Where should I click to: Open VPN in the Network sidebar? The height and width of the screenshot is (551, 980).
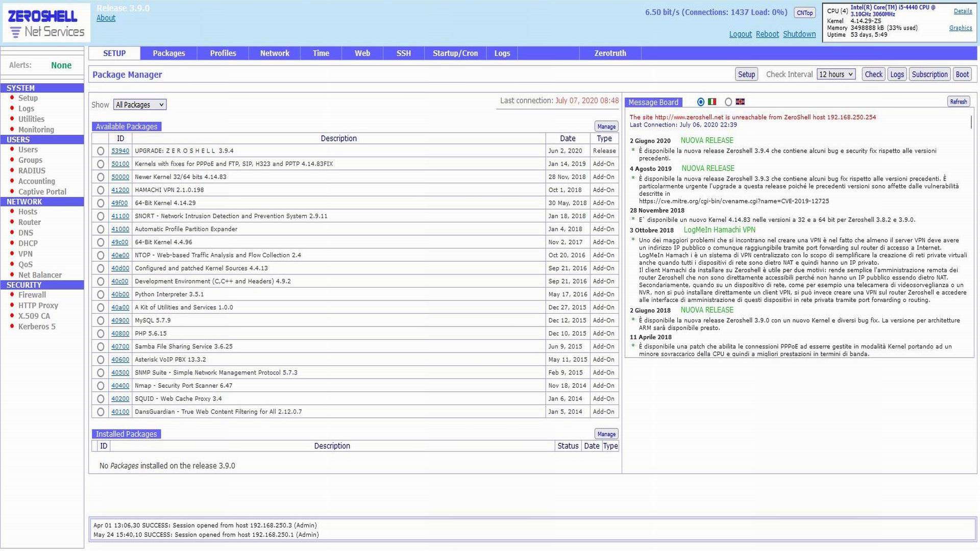tap(26, 254)
